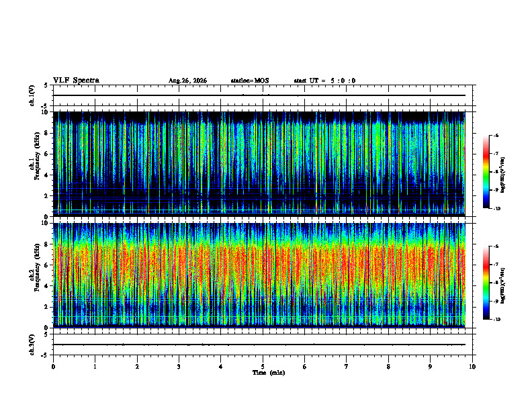Click the "start UT = 5 : 0 : 0" text
532x411 pixels.
(324, 81)
